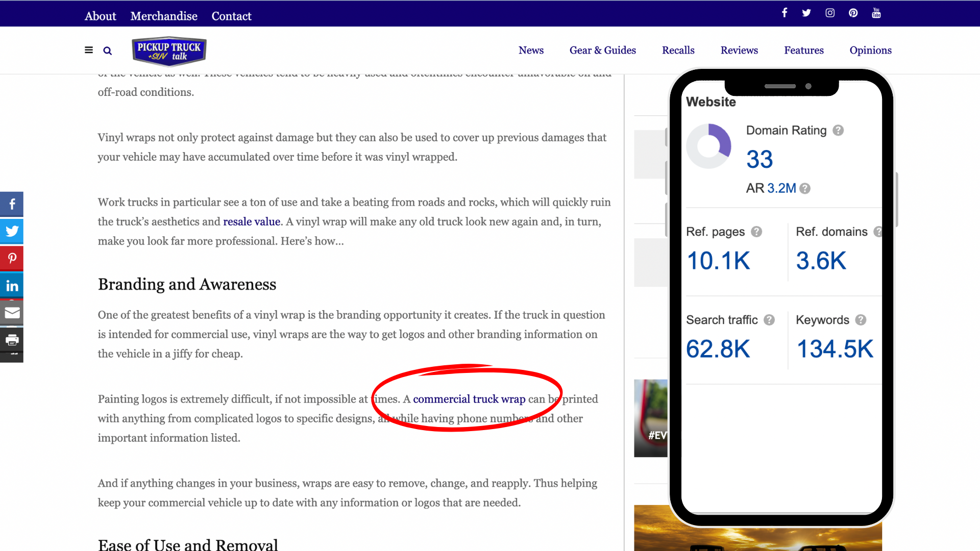Open the About page
Image resolution: width=980 pixels, height=551 pixels.
click(101, 16)
